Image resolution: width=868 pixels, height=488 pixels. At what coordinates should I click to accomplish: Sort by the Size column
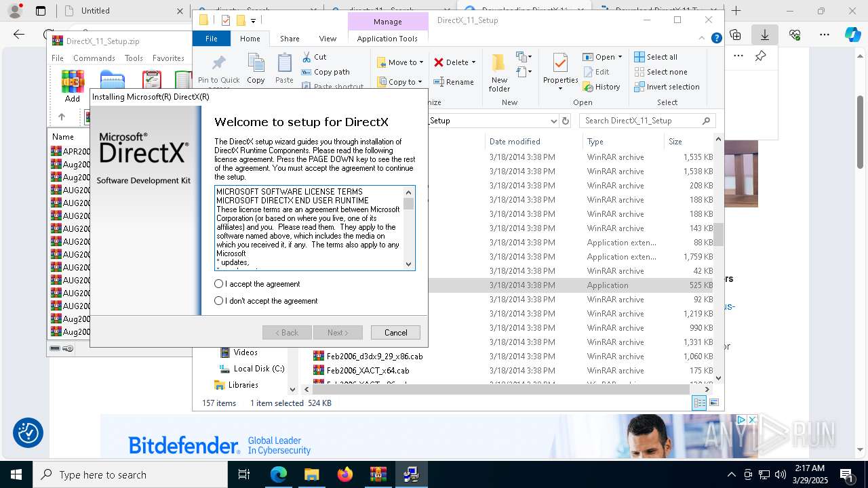tap(675, 142)
